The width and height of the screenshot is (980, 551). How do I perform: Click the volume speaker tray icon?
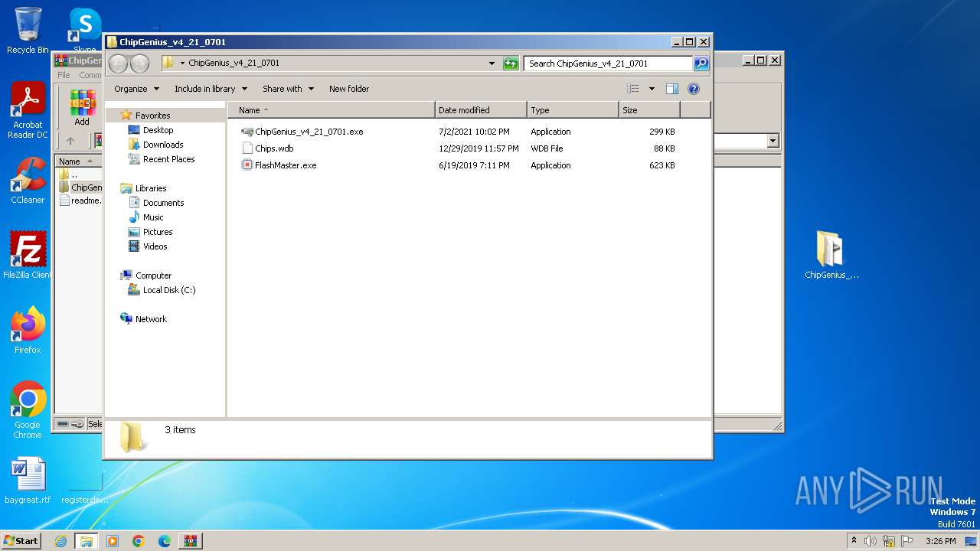point(871,541)
